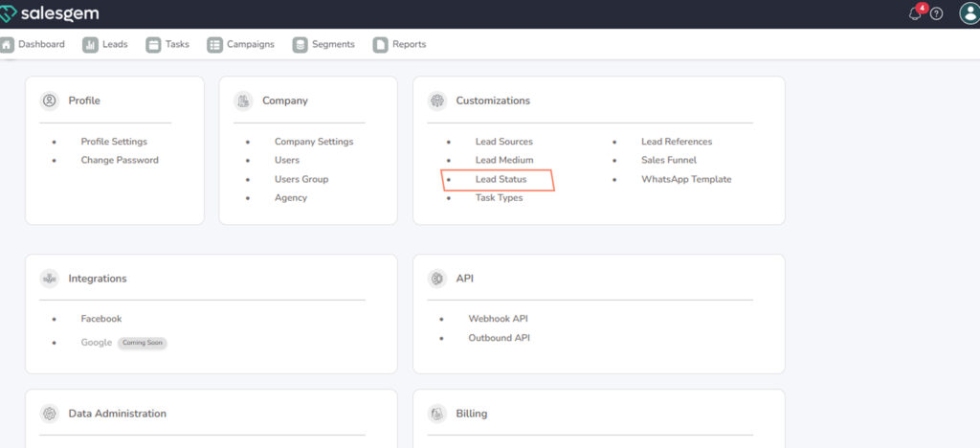Select the Facebook integration link

(x=101, y=319)
